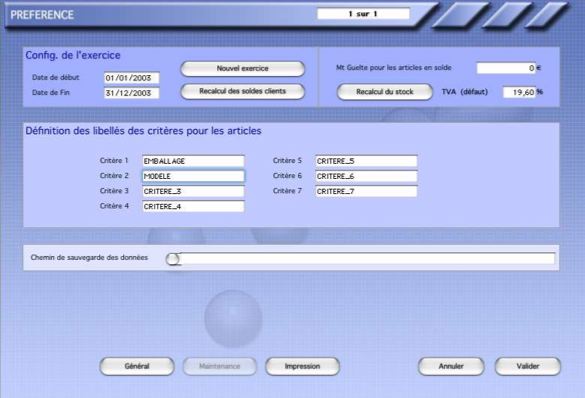Edit the Date de Fin field
This screenshot has height=398, width=585.
(x=132, y=93)
